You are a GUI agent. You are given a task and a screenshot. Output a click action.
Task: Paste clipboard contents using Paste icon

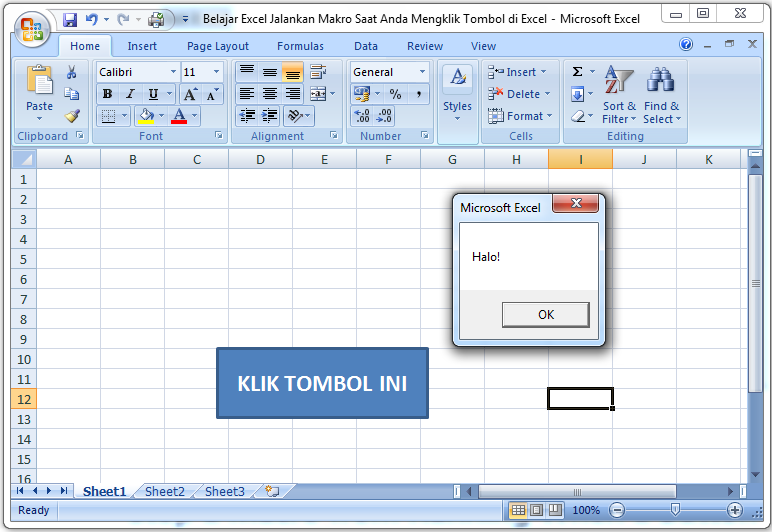point(39,79)
